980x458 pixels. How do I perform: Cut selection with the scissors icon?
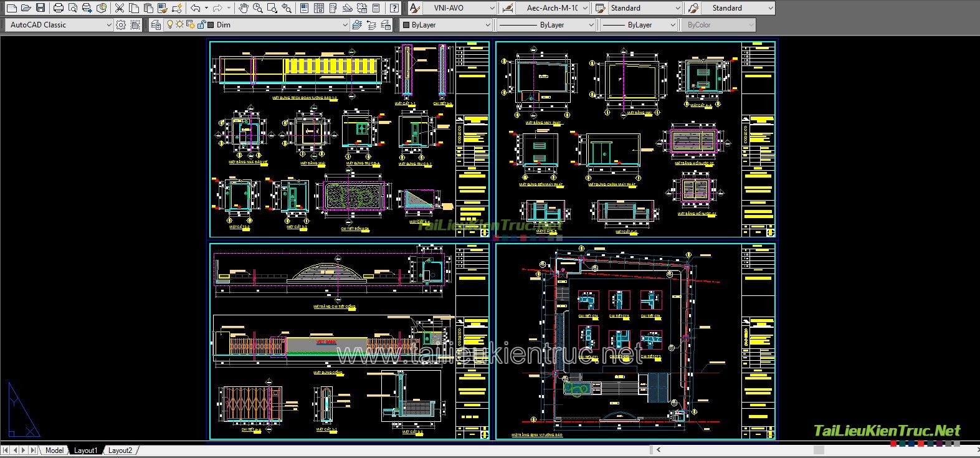click(119, 8)
